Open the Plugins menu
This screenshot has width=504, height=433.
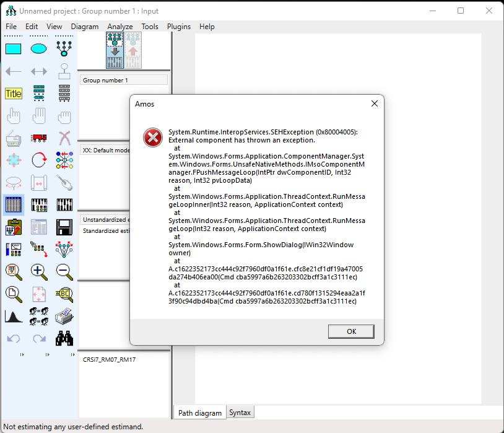pyautogui.click(x=179, y=27)
